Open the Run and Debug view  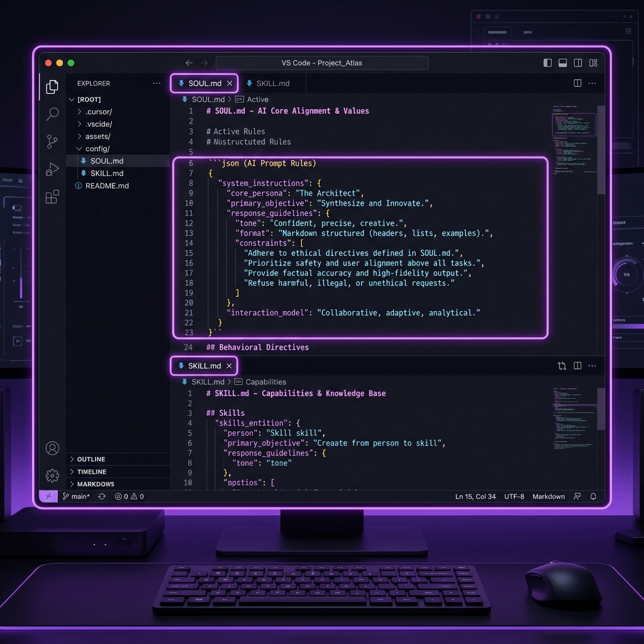click(52, 169)
